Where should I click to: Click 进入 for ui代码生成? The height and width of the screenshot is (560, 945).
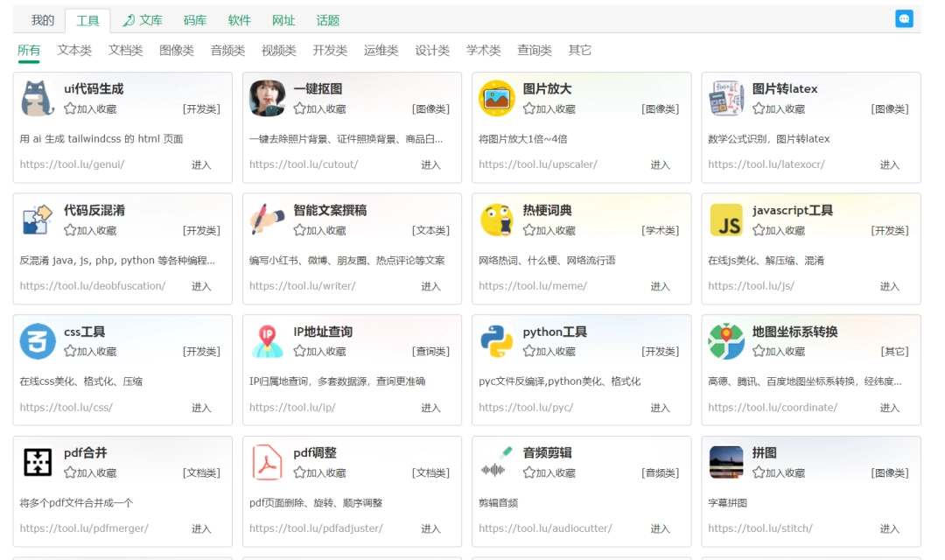tap(201, 165)
